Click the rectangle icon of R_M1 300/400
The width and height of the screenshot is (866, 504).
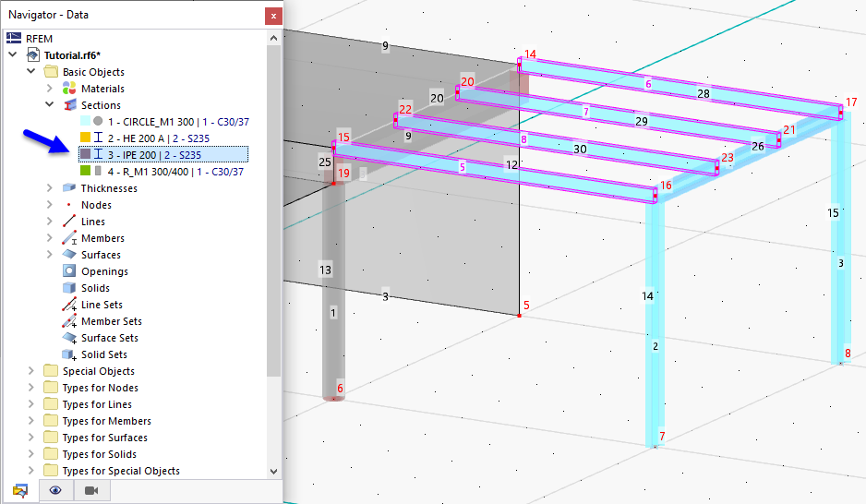pyautogui.click(x=98, y=171)
